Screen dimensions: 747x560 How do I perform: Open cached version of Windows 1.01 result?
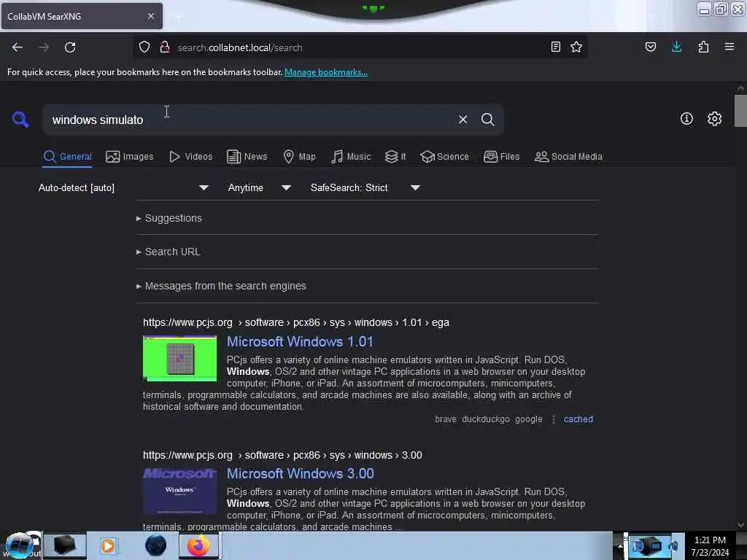(x=578, y=419)
